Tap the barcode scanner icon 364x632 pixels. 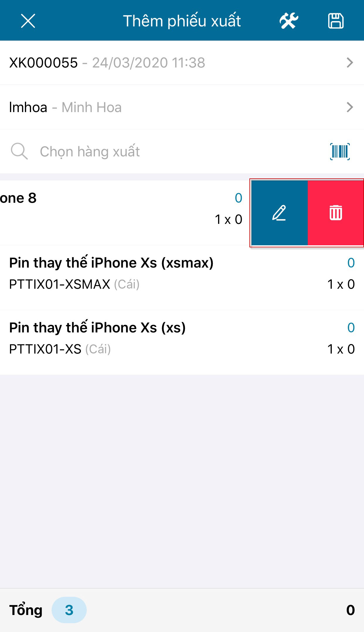point(340,151)
